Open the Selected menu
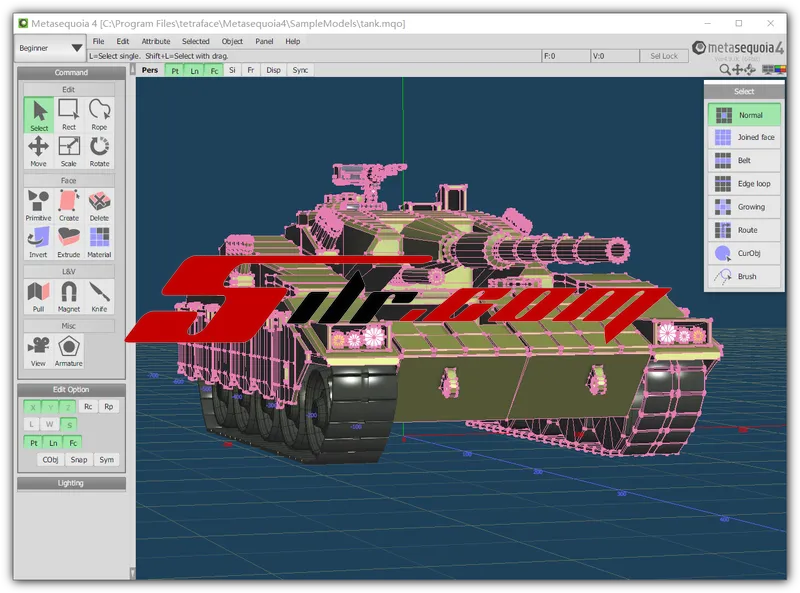This screenshot has height=593, width=800. pos(195,41)
